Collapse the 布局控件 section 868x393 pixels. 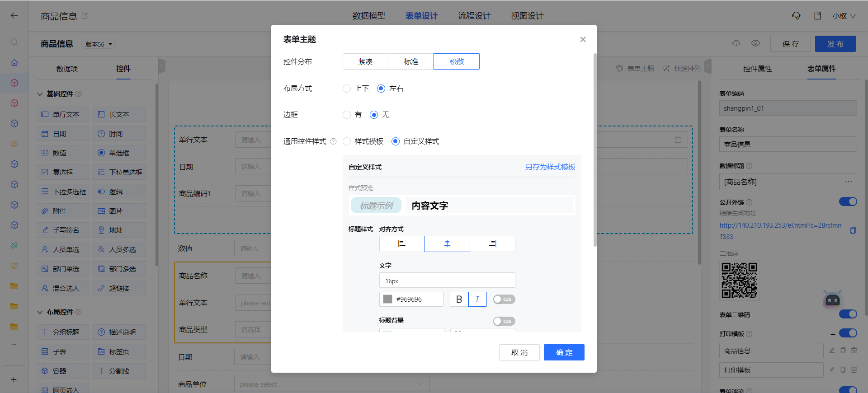click(40, 312)
